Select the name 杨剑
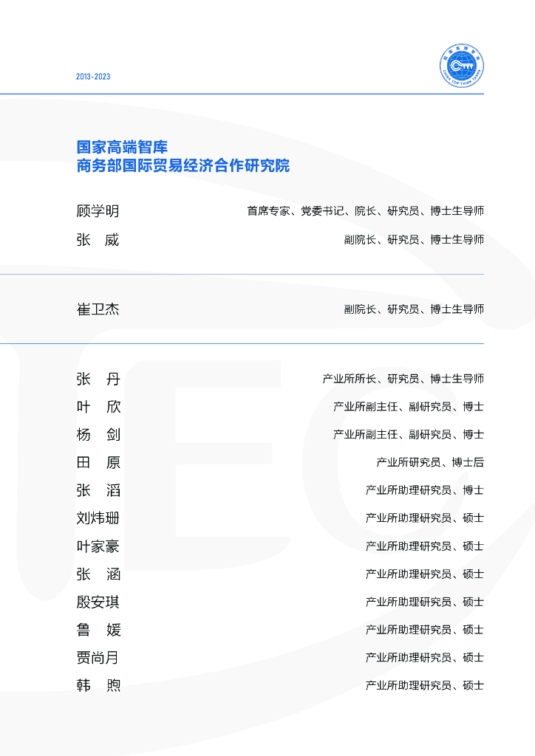This screenshot has width=535, height=756. coord(98,434)
